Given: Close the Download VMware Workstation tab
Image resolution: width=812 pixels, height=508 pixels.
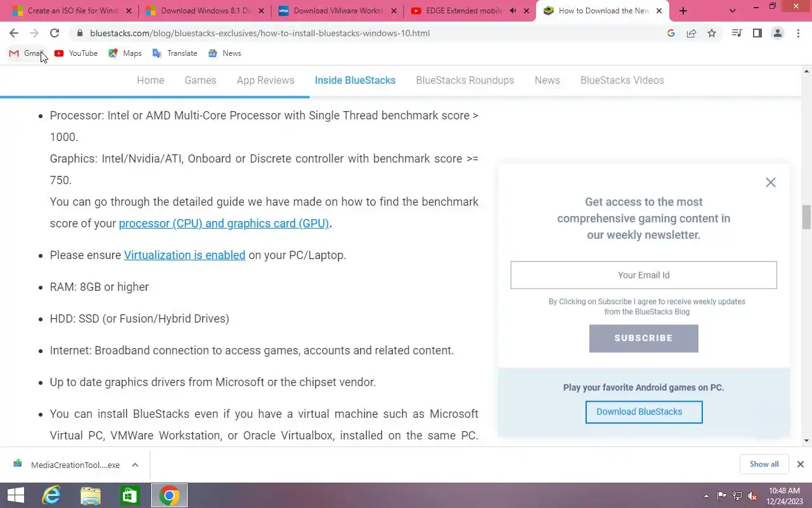Looking at the screenshot, I should tap(393, 11).
